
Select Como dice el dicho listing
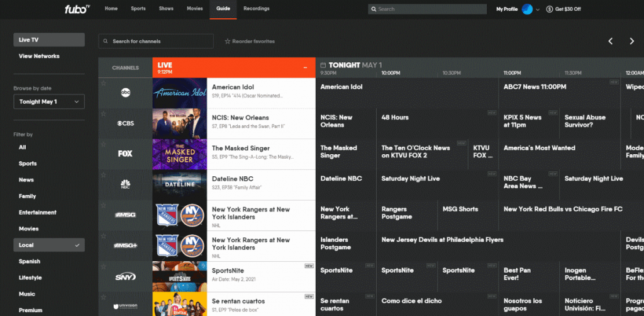coord(437,304)
